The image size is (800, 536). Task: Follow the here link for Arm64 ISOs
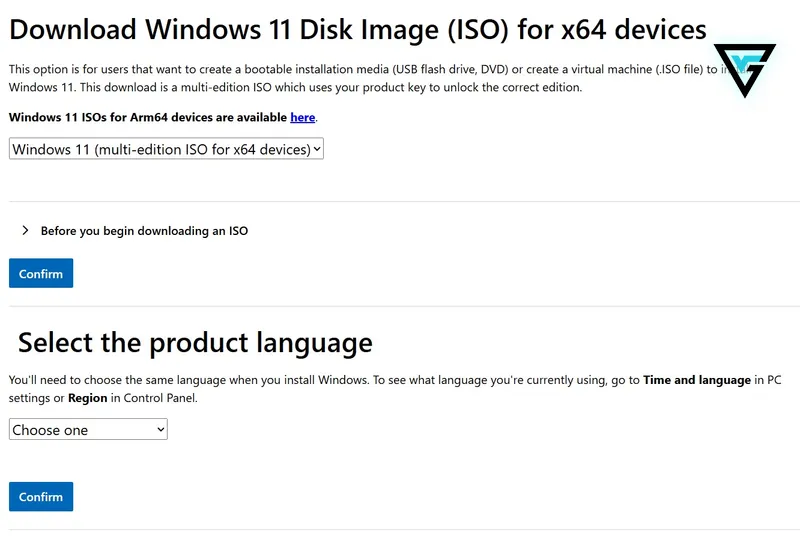point(303,117)
